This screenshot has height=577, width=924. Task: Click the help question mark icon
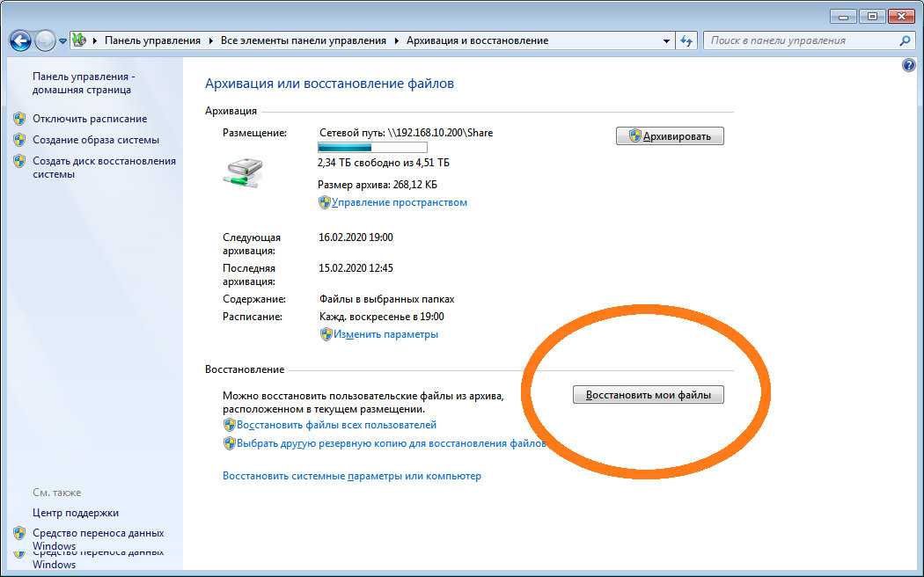pos(909,66)
